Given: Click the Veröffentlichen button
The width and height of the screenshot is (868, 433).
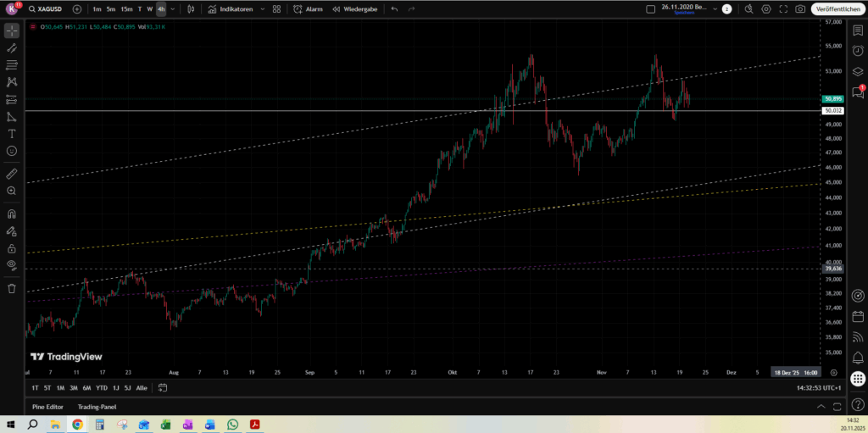Looking at the screenshot, I should pos(837,8).
